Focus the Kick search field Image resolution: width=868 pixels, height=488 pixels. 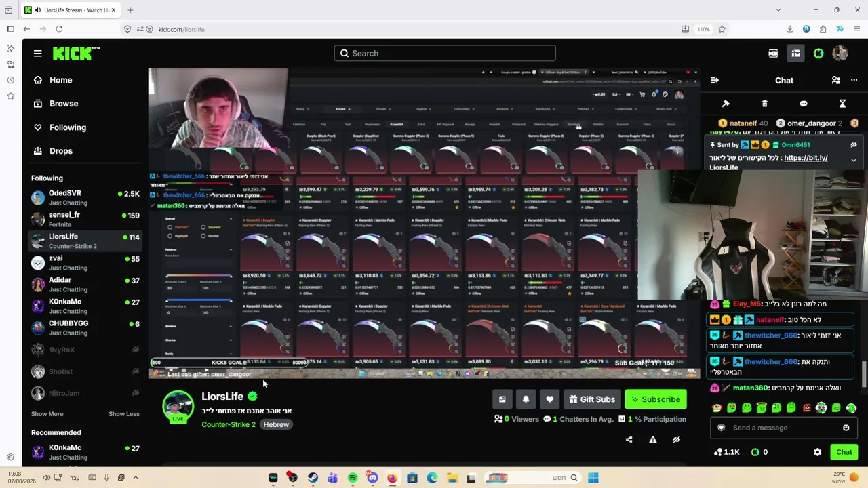point(445,54)
